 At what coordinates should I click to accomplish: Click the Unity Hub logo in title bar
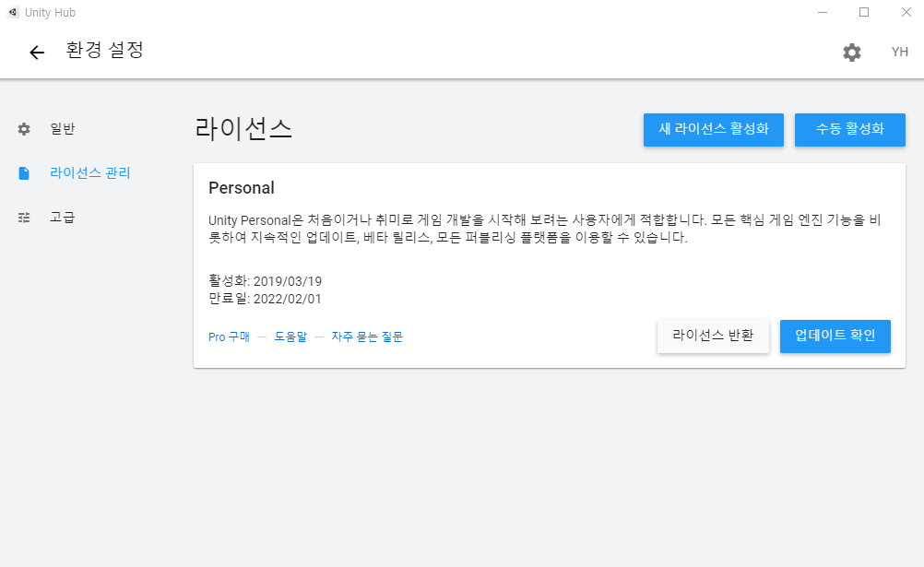click(x=13, y=12)
